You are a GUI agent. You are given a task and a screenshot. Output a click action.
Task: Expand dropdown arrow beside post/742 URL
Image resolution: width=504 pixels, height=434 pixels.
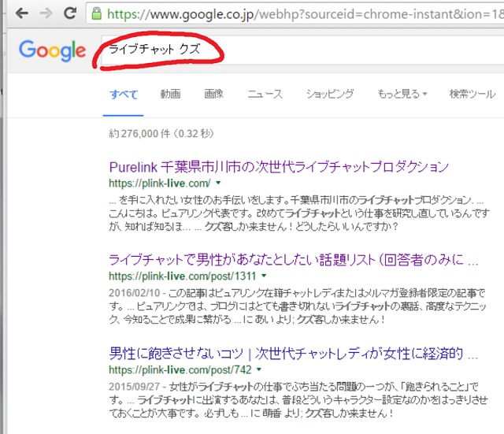(x=259, y=369)
